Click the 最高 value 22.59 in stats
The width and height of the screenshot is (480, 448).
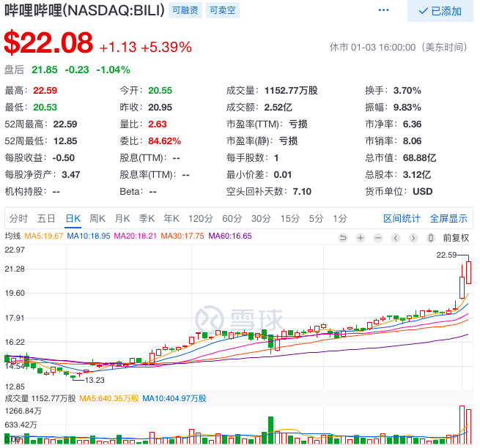(45, 91)
